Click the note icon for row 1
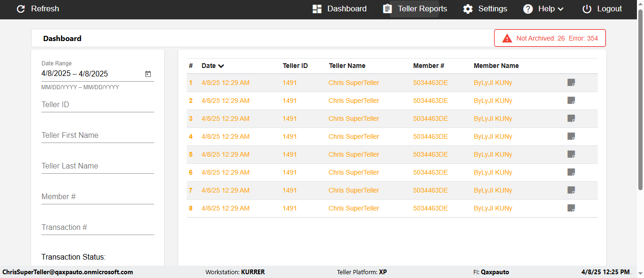The width and height of the screenshot is (644, 278). (571, 83)
